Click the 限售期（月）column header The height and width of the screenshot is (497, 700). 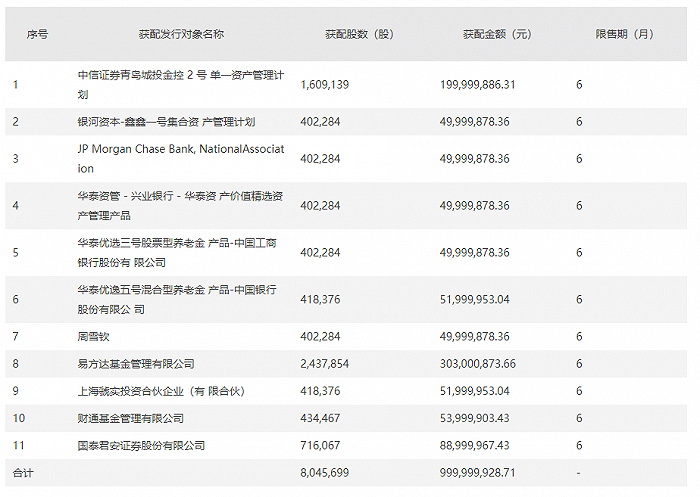click(624, 34)
